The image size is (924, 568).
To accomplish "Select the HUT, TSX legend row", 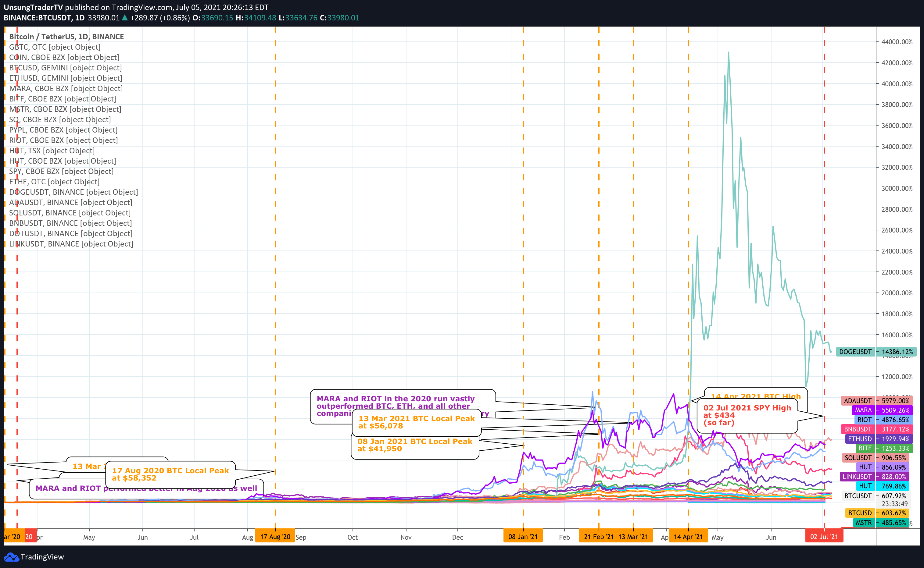I will 52,151.
